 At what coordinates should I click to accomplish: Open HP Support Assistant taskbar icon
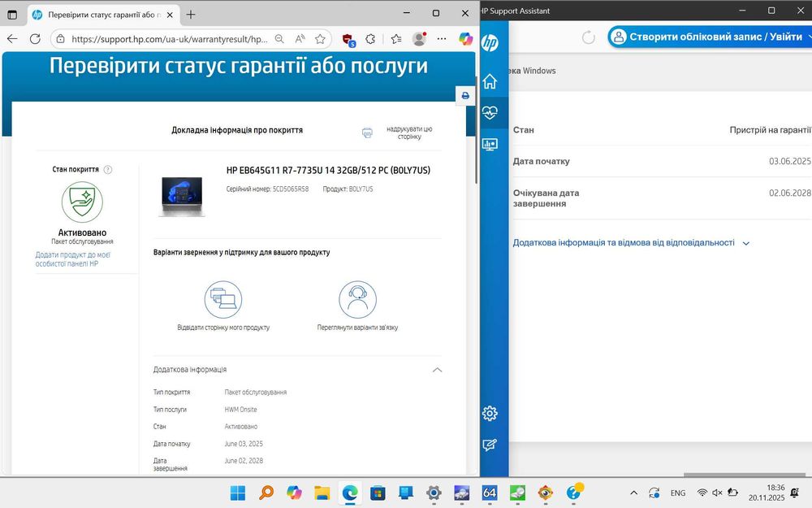point(574,492)
